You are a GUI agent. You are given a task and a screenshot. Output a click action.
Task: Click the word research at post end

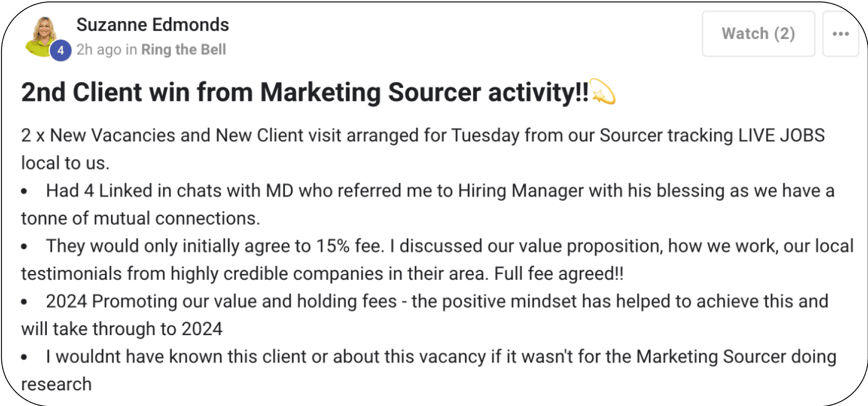56,385
